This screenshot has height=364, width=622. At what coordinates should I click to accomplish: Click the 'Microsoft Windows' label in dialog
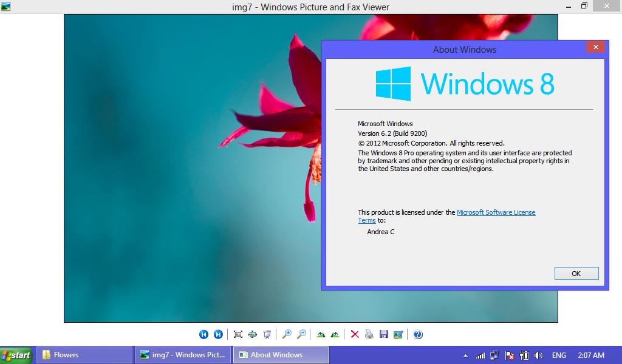385,124
